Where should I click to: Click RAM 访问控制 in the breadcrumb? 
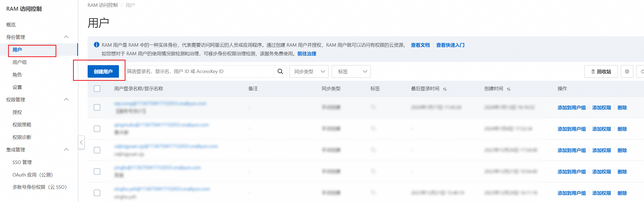pos(103,5)
